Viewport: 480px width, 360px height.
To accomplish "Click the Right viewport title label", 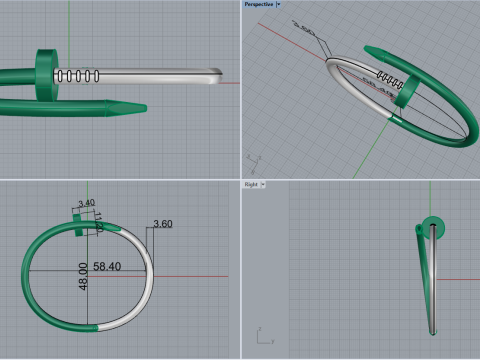I will pos(251,184).
